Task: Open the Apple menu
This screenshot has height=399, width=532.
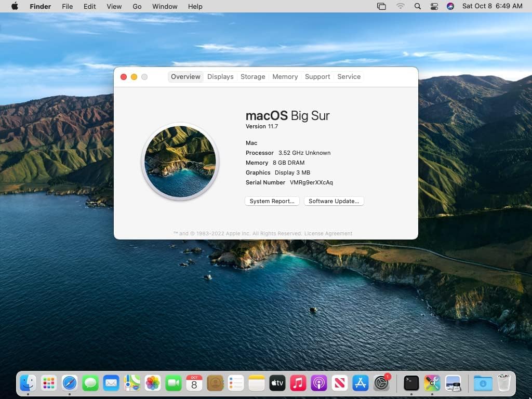Action: pyautogui.click(x=15, y=6)
